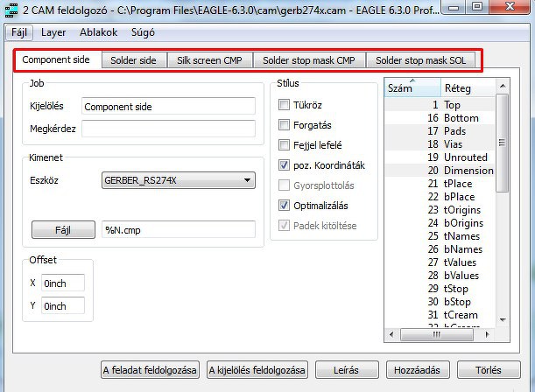Viewport: 535px width, 392px height.
Task: Click the Kijelölés input field
Action: point(168,107)
